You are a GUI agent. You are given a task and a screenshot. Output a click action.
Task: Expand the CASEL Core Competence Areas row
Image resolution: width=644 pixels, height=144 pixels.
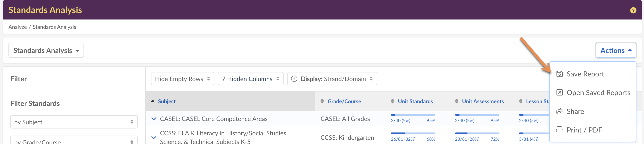pyautogui.click(x=154, y=119)
